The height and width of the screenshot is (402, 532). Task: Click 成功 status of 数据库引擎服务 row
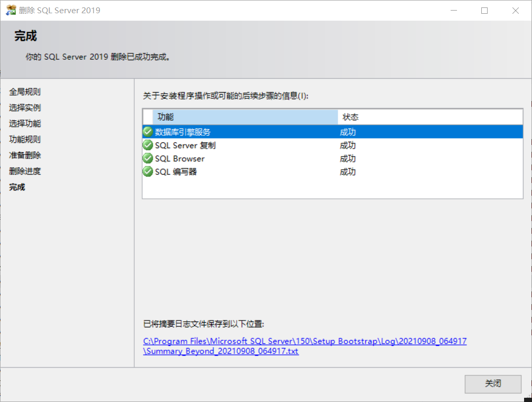click(348, 132)
